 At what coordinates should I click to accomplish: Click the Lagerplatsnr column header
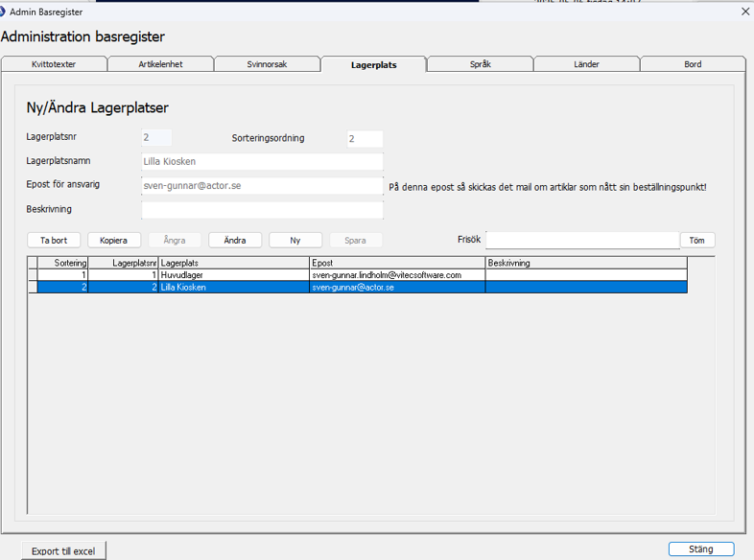[123, 263]
